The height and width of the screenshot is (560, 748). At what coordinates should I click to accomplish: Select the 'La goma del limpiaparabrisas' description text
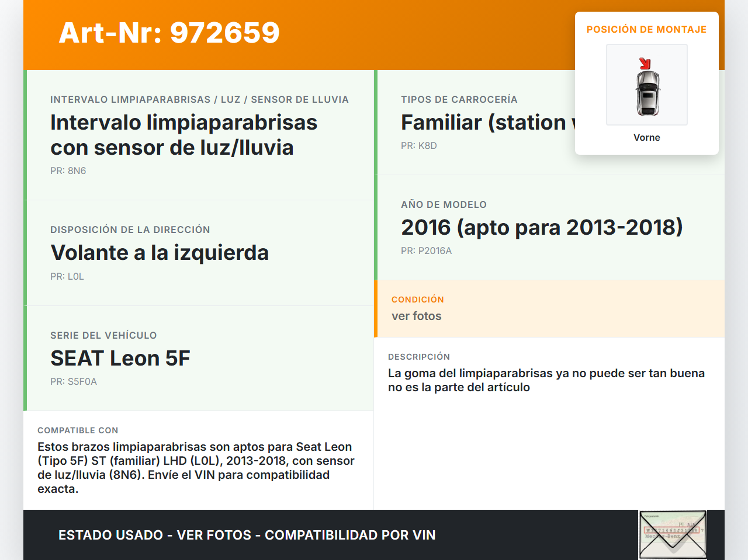click(x=546, y=380)
